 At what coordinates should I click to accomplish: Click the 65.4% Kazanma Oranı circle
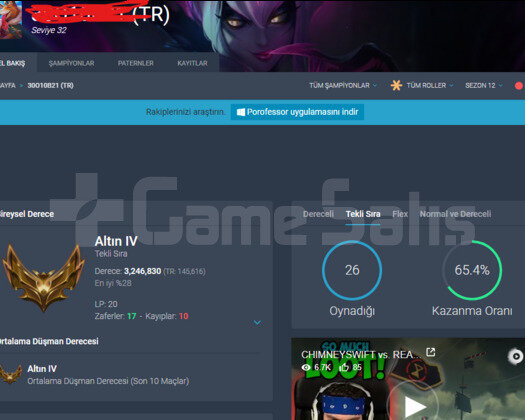472,270
